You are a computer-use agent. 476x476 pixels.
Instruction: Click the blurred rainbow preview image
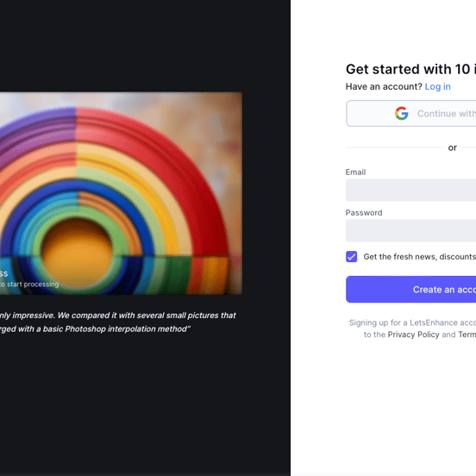click(x=121, y=193)
